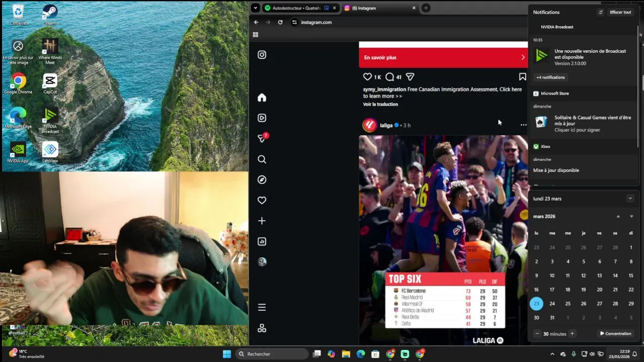Open the laliga Top Six post image
The image size is (644, 362).
pos(443,240)
